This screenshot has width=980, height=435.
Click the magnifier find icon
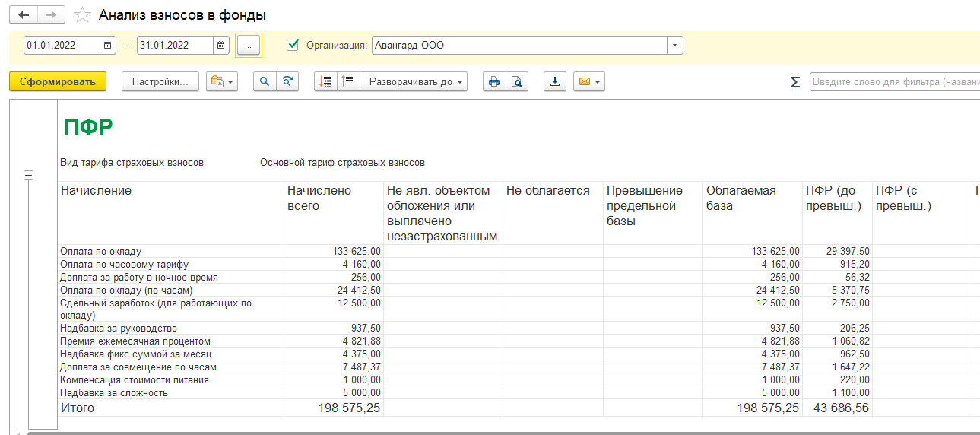click(265, 82)
